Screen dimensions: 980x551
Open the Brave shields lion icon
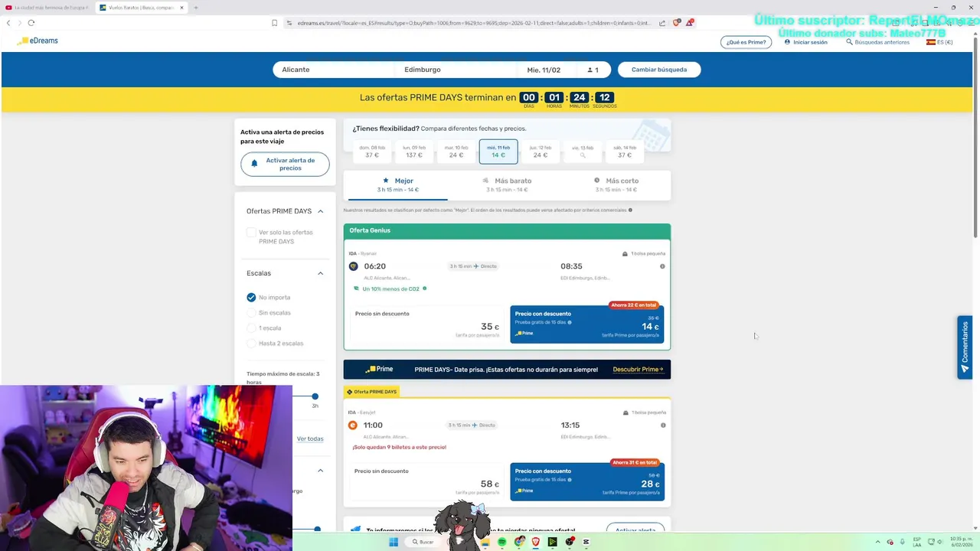click(676, 23)
